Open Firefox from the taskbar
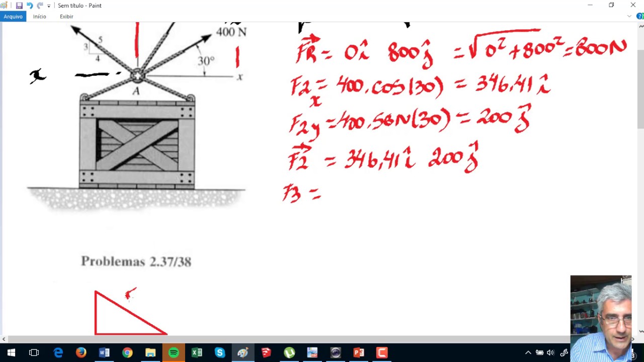 tap(81, 352)
